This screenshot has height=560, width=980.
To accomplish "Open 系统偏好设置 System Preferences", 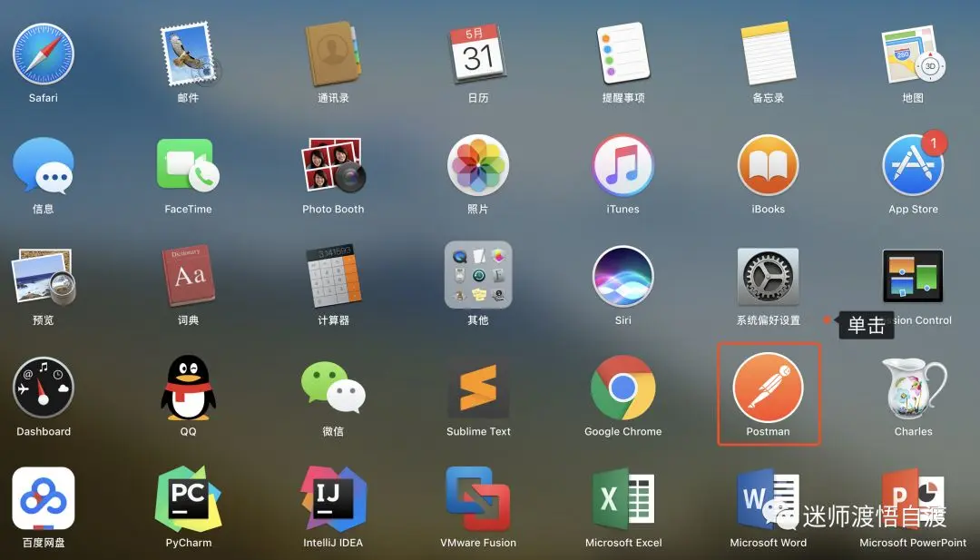I will pos(769,277).
